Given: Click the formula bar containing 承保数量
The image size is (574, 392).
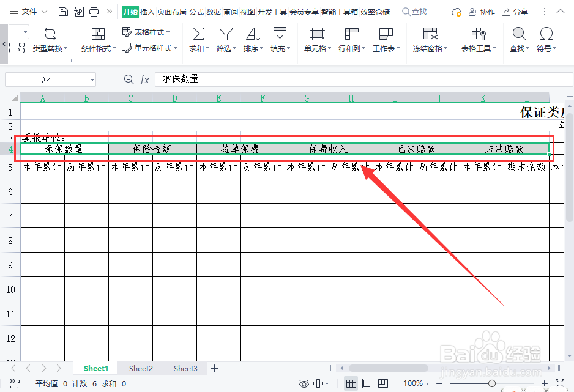Looking at the screenshot, I should 364,80.
